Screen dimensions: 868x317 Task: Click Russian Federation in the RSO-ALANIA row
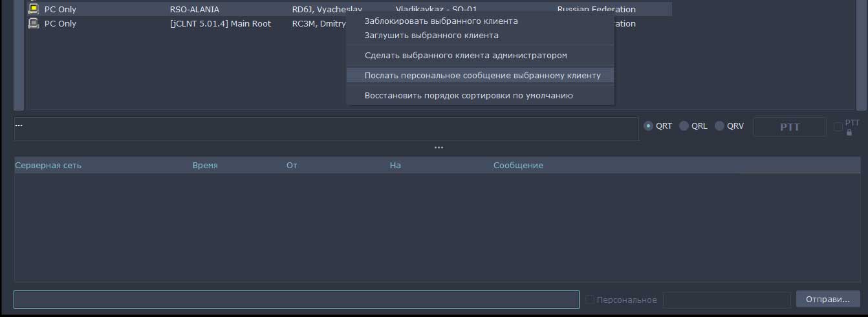tap(596, 9)
